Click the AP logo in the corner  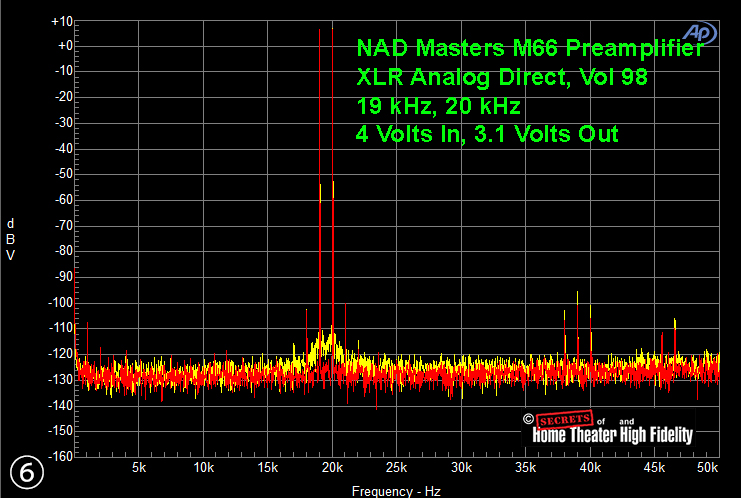point(700,33)
